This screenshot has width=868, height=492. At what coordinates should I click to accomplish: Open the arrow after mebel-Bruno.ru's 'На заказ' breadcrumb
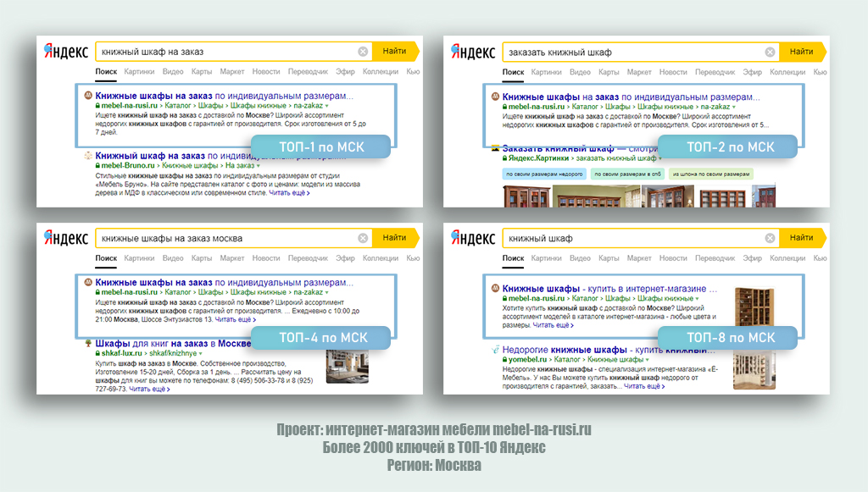(x=259, y=166)
